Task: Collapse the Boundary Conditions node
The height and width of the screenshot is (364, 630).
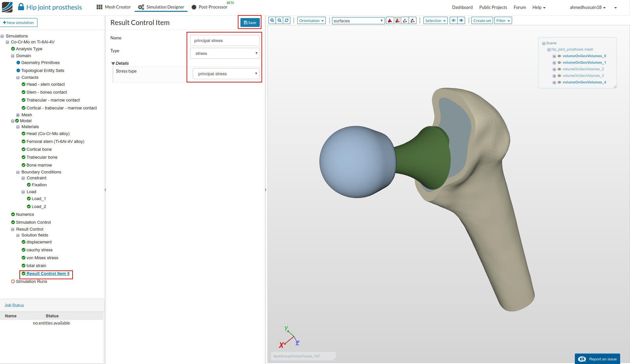Action: (x=18, y=172)
